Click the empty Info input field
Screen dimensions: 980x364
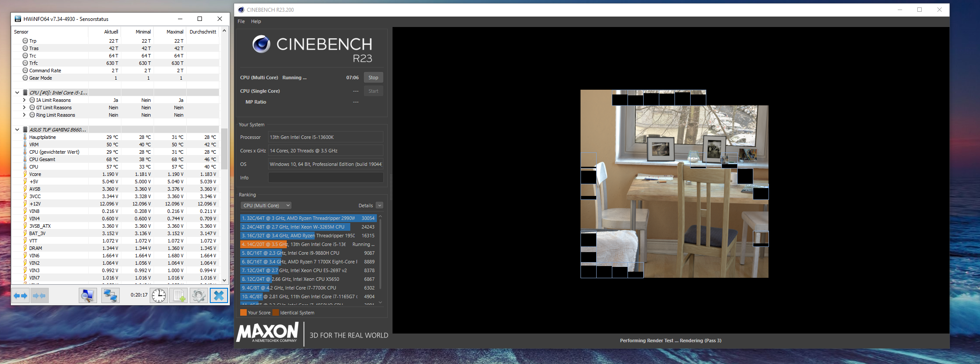click(326, 178)
